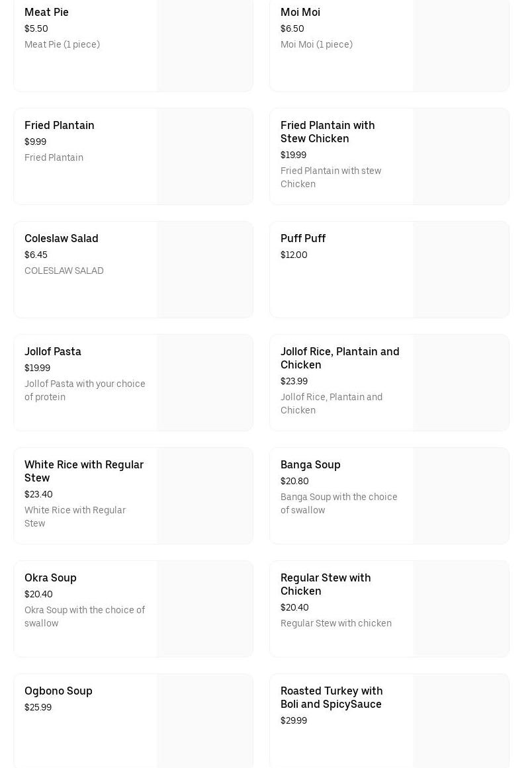Open Roasted Turkey with Boli and SpicySauce
This screenshot has width=532, height=768.
coord(332,698)
